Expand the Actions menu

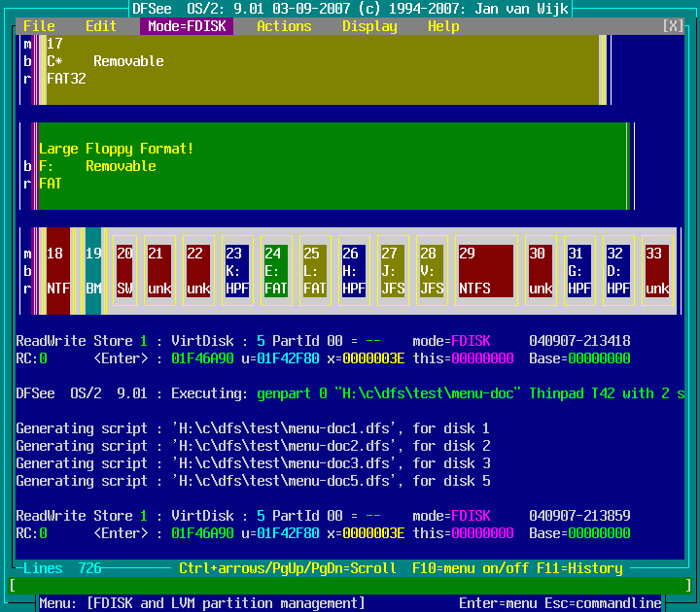(284, 26)
